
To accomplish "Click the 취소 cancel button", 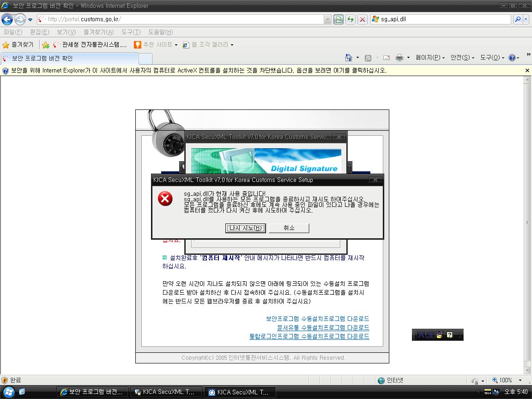I will (x=289, y=228).
